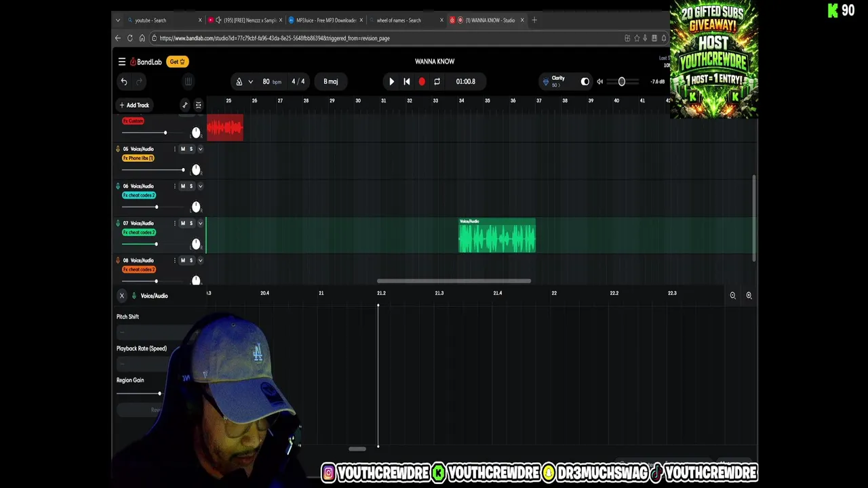Open the Fx Custom effects chip

[x=133, y=121]
